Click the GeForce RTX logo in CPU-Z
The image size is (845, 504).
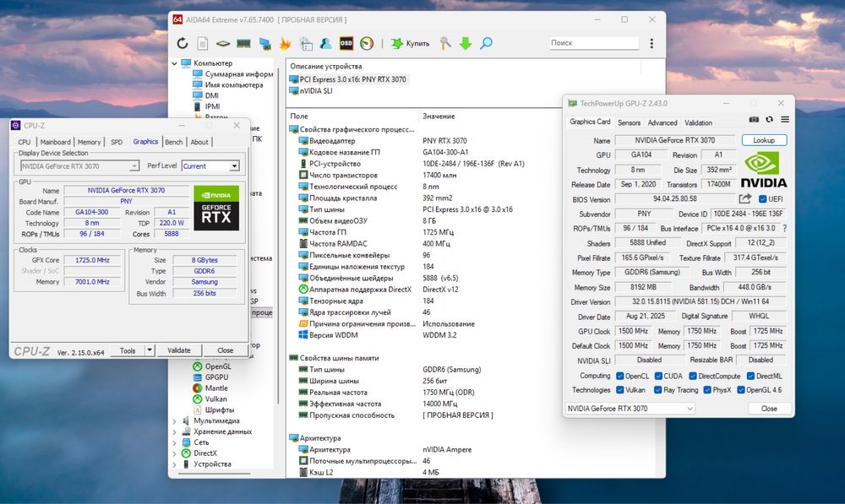coord(216,208)
